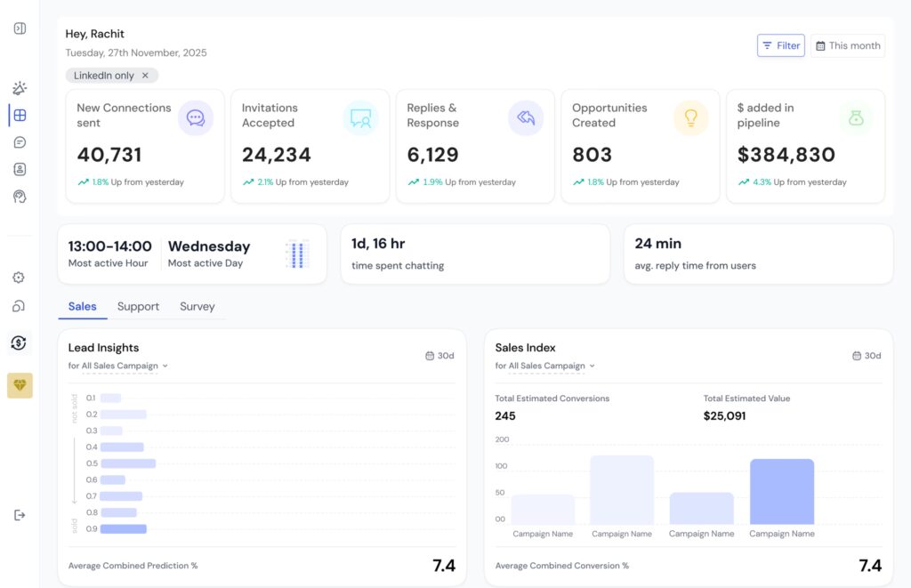This screenshot has height=588, width=911.
Task: Open the $ added in pipeline card
Action: click(x=805, y=146)
